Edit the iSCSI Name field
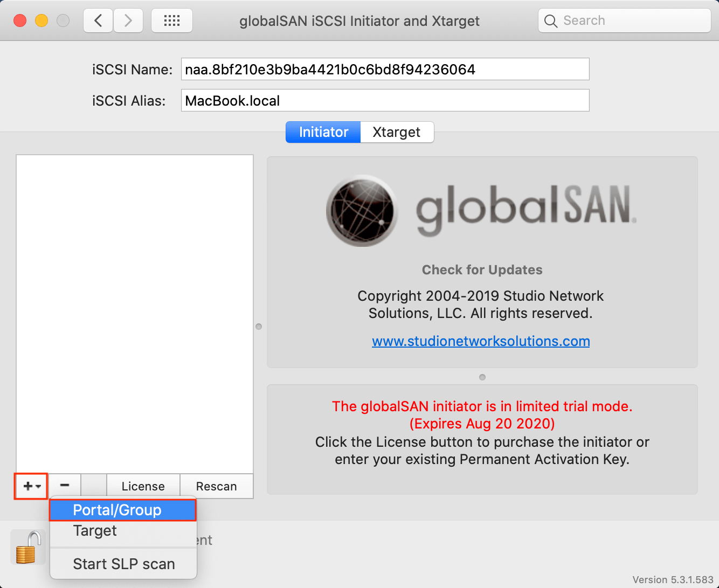Screen dimensions: 719x588 tap(385, 69)
